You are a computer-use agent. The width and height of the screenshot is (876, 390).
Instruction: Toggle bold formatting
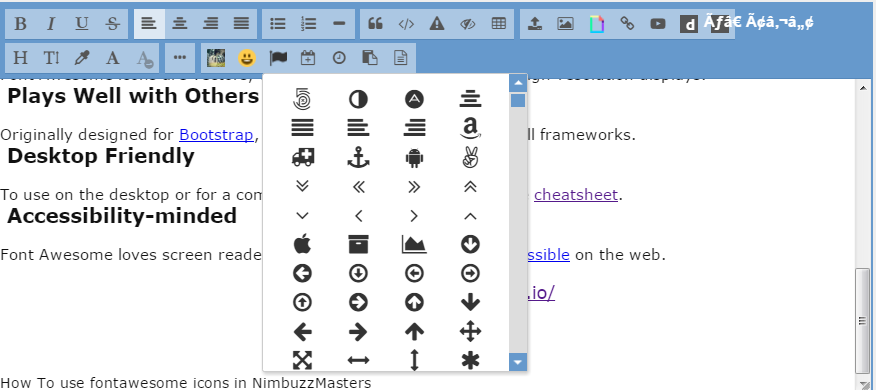pos(21,24)
